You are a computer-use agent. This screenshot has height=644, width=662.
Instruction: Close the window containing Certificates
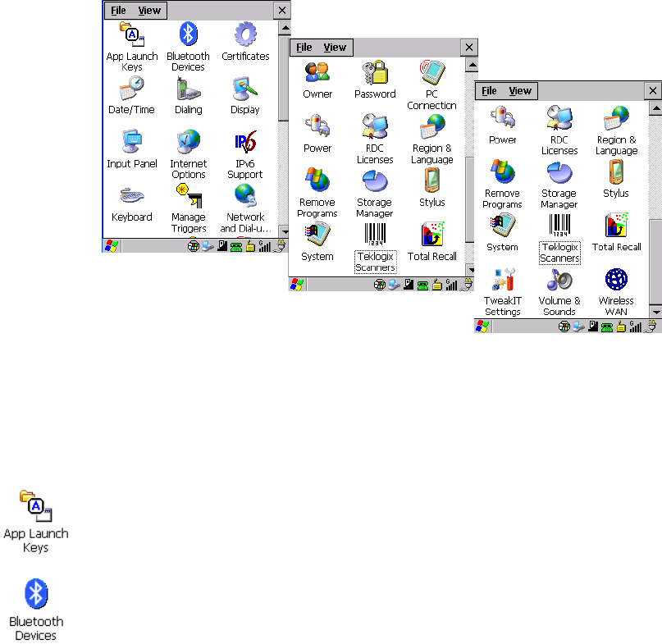[x=282, y=11]
